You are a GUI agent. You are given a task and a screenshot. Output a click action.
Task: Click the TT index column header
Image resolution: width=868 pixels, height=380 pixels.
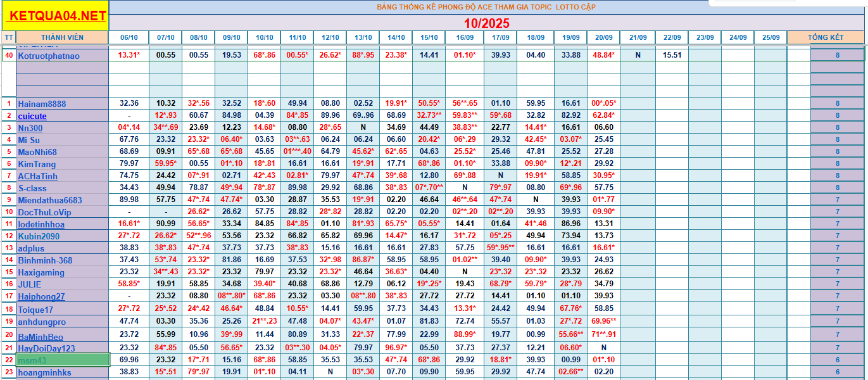tap(8, 37)
